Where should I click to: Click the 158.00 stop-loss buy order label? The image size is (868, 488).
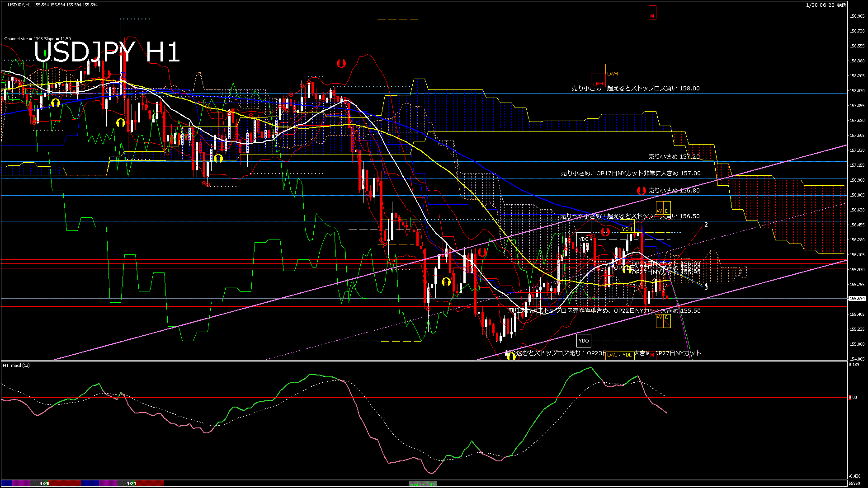pos(635,88)
